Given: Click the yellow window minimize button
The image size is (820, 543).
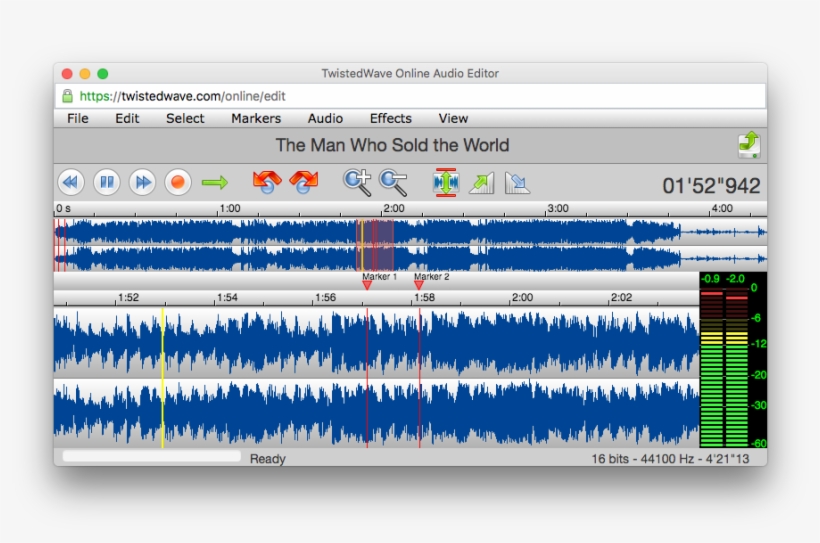Looking at the screenshot, I should 85,74.
